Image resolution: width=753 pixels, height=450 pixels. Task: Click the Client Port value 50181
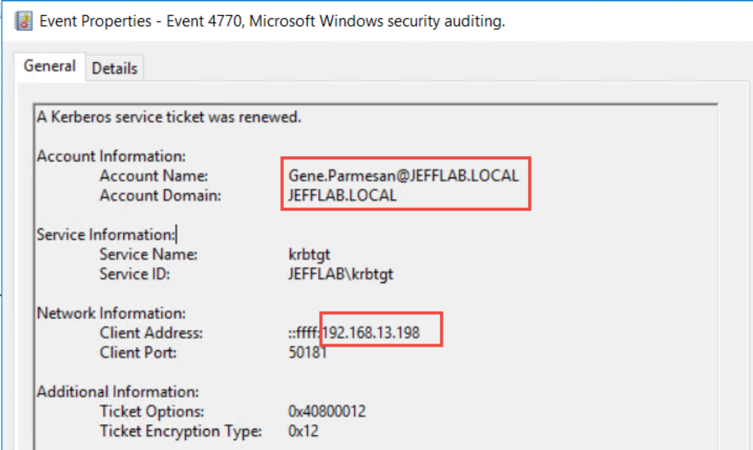click(307, 352)
